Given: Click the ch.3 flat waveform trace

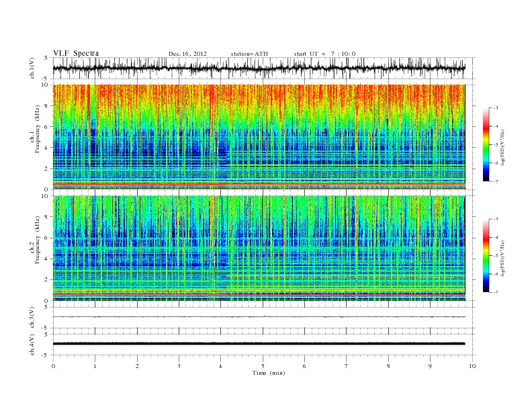Looking at the screenshot, I should click(259, 317).
